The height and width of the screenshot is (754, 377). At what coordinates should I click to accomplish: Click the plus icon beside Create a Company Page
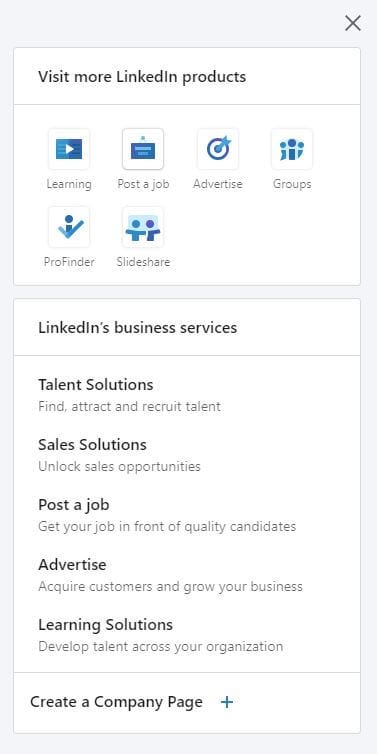click(226, 702)
